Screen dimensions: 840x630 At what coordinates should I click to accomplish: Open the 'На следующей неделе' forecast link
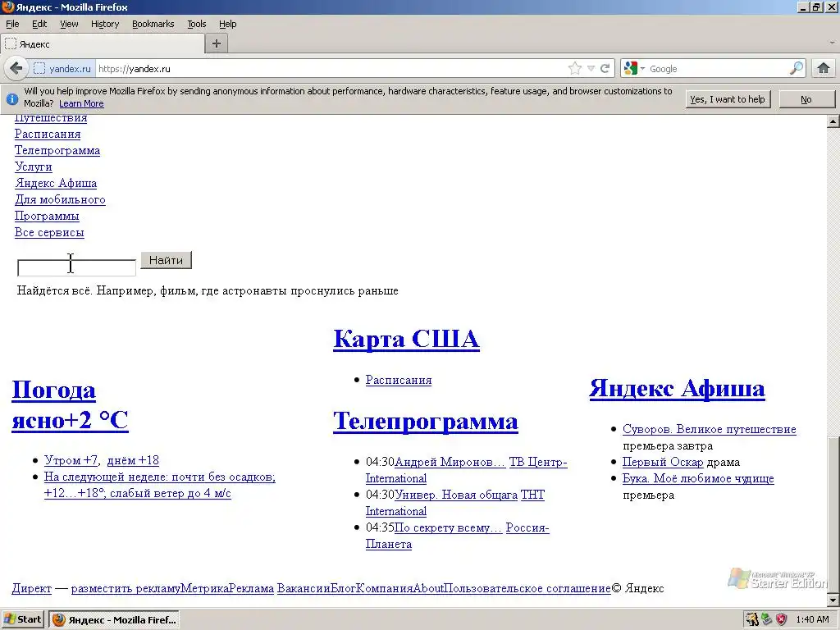click(160, 485)
